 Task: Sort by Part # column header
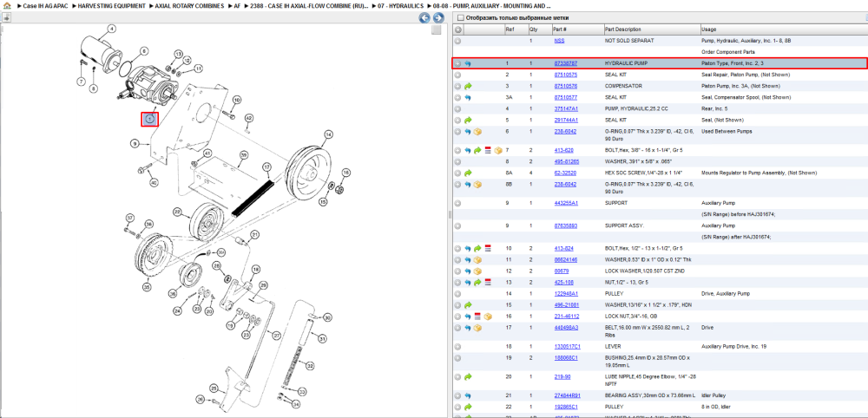coord(577,29)
